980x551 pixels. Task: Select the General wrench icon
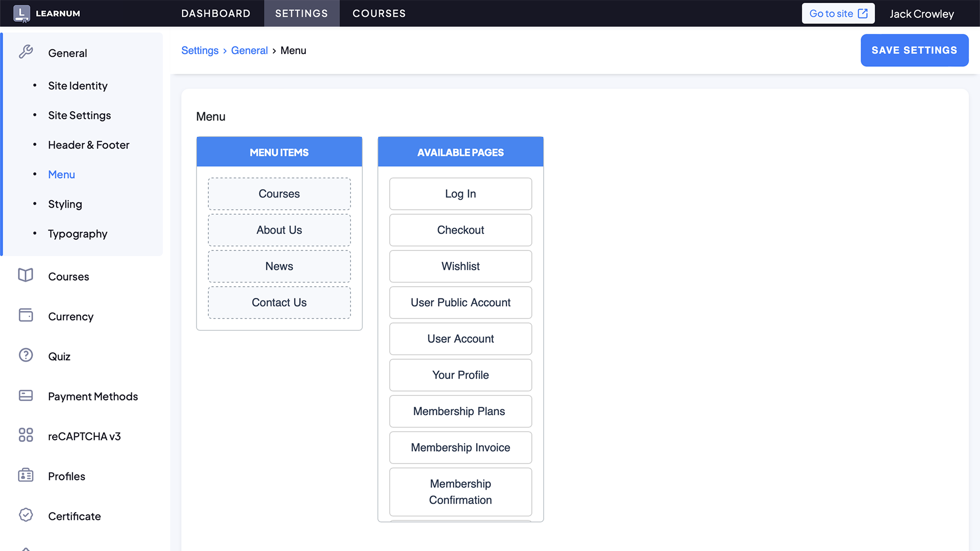pyautogui.click(x=26, y=53)
